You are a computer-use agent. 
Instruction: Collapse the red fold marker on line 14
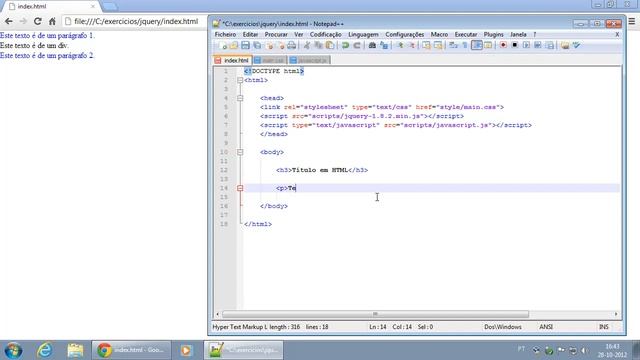(240, 188)
